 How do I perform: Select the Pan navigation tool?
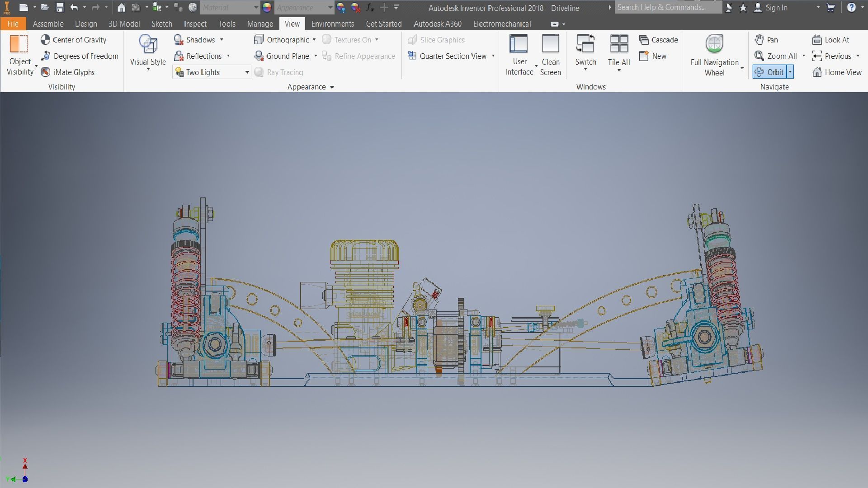pyautogui.click(x=767, y=40)
